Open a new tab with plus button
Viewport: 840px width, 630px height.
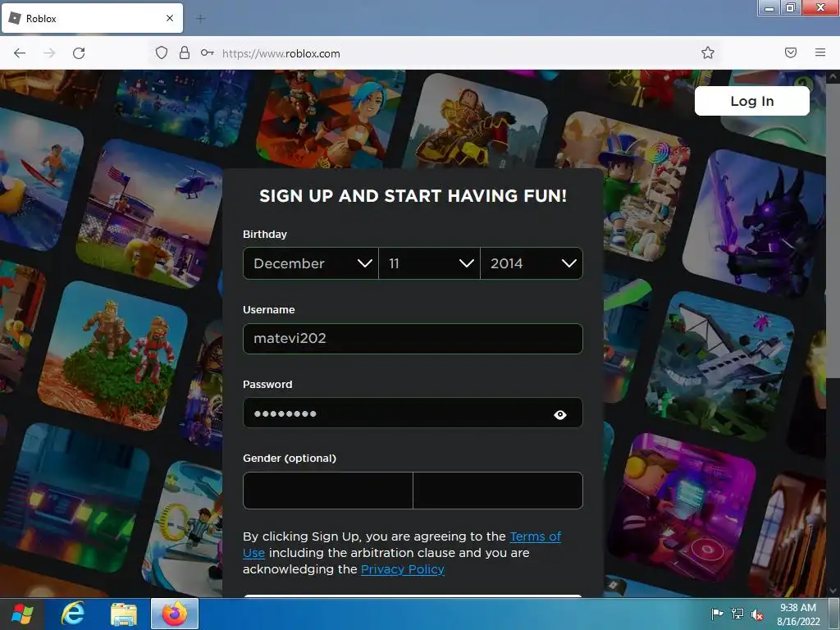[200, 19]
